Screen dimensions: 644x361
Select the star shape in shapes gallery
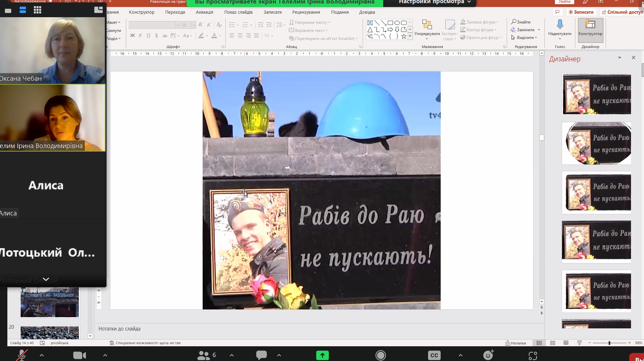(x=404, y=36)
